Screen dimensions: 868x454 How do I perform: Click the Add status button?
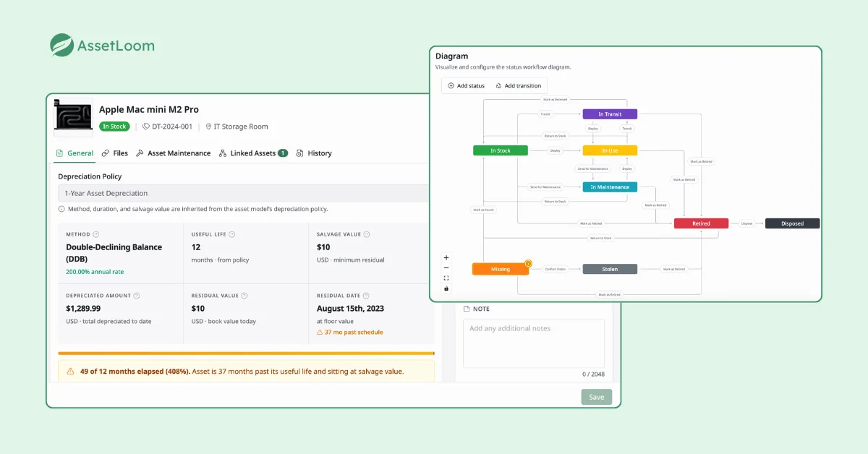pyautogui.click(x=466, y=86)
